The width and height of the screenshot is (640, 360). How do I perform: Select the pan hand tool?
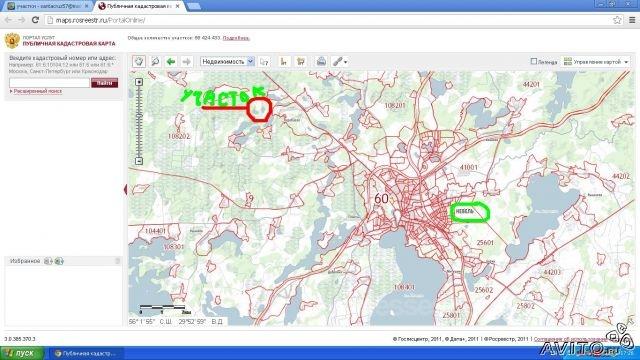139,62
